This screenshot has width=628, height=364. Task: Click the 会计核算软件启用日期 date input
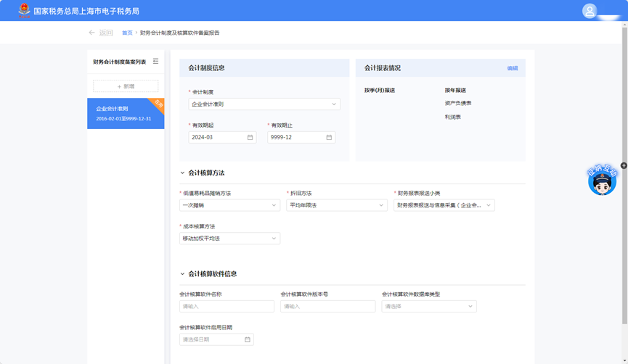click(x=216, y=339)
